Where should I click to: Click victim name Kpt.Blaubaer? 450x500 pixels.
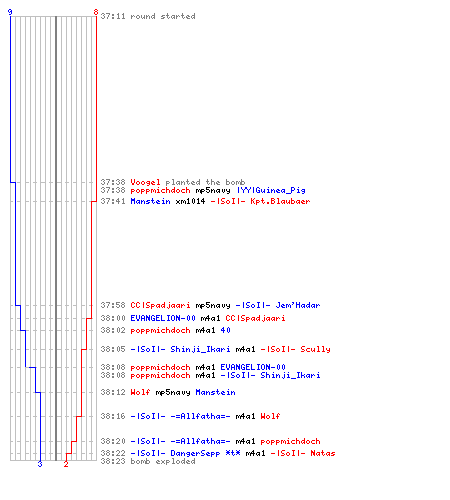coord(280,201)
